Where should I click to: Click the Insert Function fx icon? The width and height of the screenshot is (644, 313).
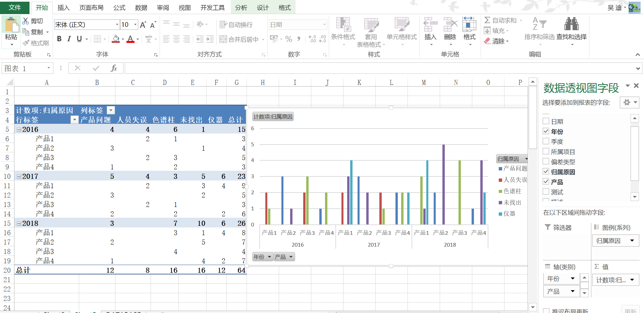pos(114,68)
